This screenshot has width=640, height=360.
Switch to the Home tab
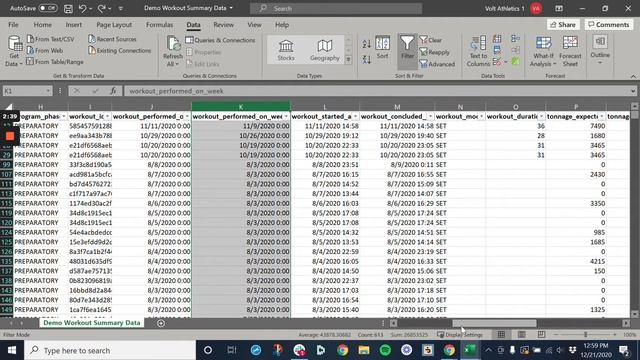point(42,25)
